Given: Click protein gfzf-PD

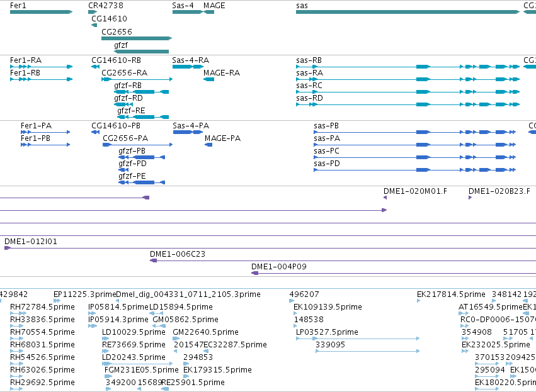Looking at the screenshot, I should [x=123, y=170].
